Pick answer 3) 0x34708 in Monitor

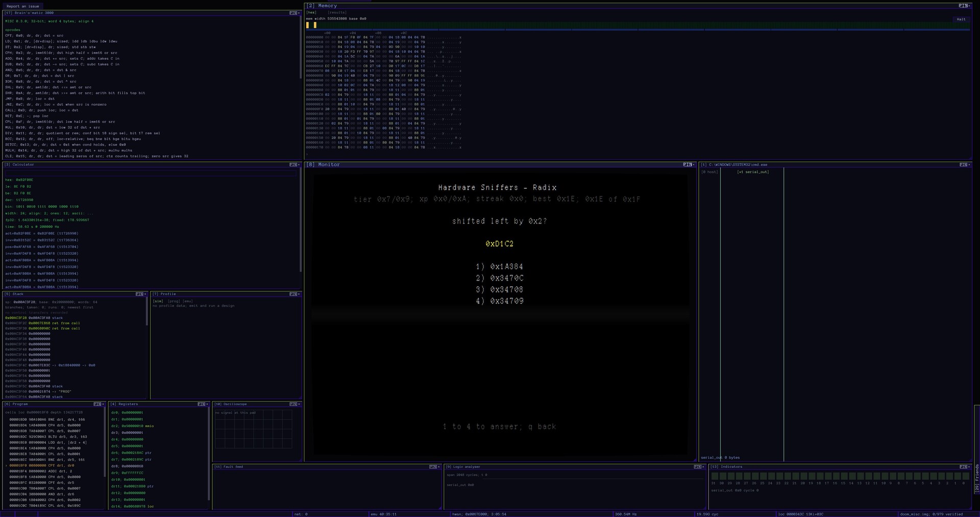[499, 289]
